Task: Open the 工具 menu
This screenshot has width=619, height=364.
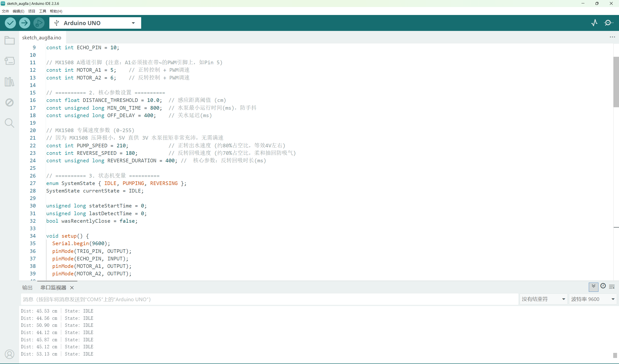Action: [43, 11]
